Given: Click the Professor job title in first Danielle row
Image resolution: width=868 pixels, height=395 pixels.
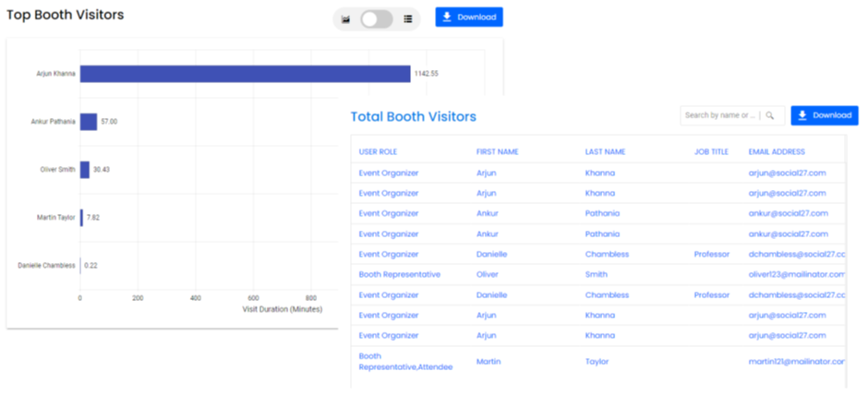Looking at the screenshot, I should (711, 254).
